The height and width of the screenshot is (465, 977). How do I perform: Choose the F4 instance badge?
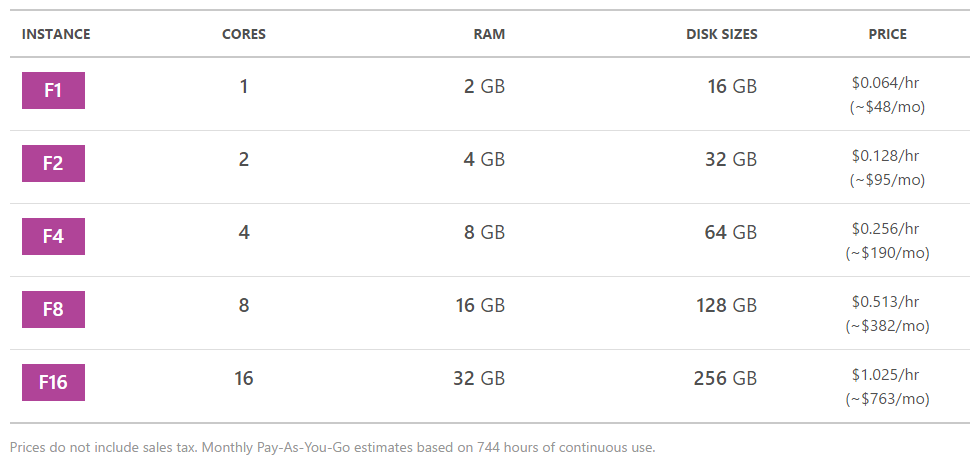(x=54, y=236)
